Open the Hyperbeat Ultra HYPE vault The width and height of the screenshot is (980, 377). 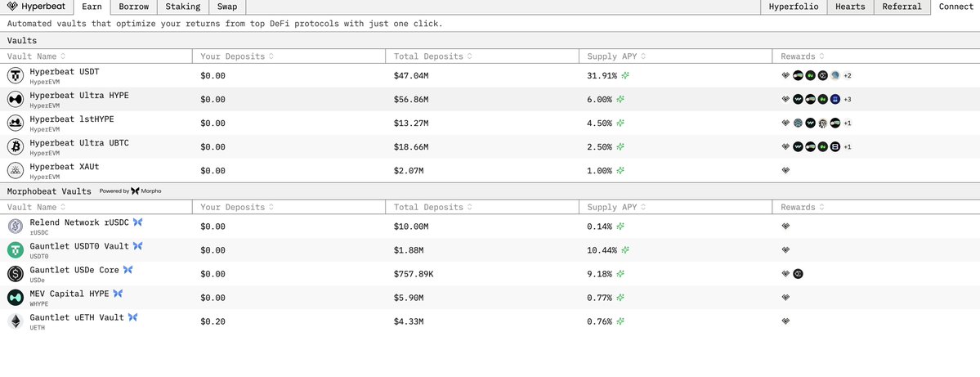[490, 100]
